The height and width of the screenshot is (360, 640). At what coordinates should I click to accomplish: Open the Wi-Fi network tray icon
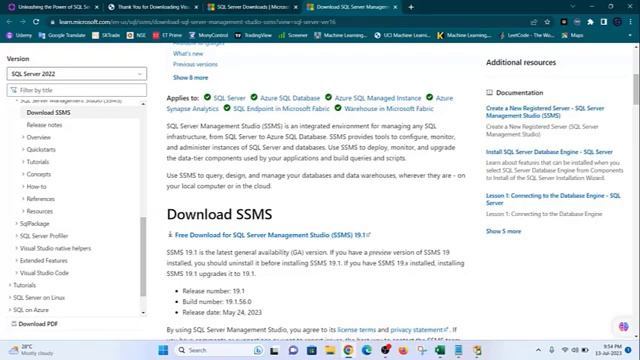click(x=565, y=350)
